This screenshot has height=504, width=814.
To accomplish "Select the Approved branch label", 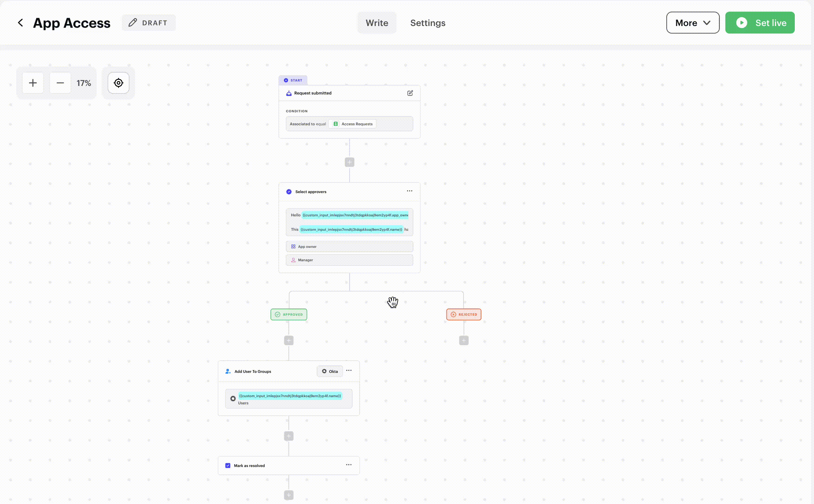I will coord(288,314).
